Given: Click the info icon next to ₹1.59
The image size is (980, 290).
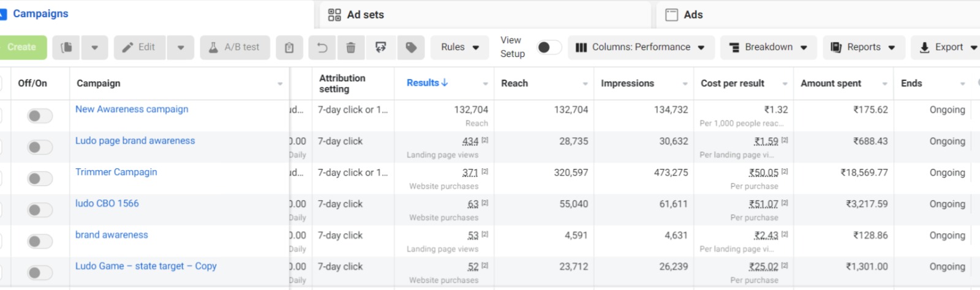Looking at the screenshot, I should point(785,140).
